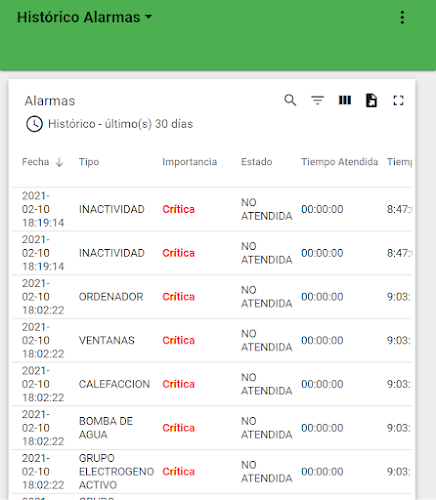This screenshot has height=500, width=436.
Task: Select the CALEFACCION alarm type cell
Action: coord(114,384)
